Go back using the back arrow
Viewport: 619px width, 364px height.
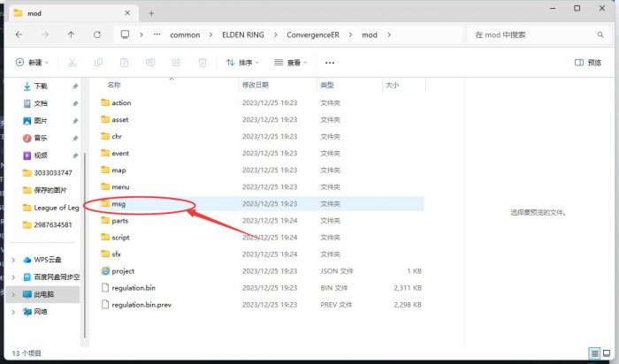[x=19, y=34]
